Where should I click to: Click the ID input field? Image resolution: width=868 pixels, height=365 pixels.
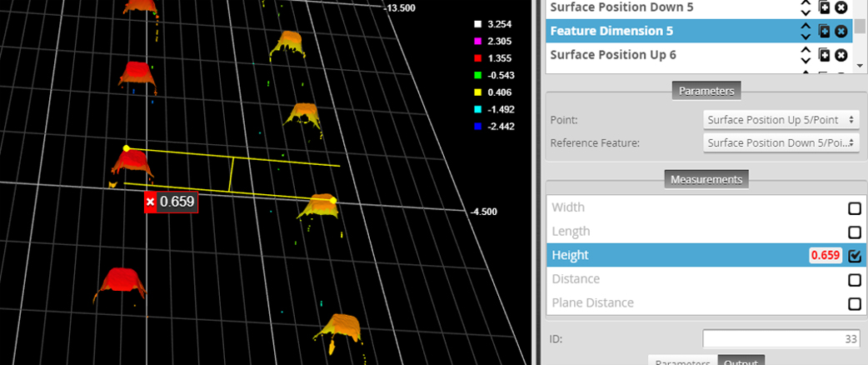coord(781,338)
